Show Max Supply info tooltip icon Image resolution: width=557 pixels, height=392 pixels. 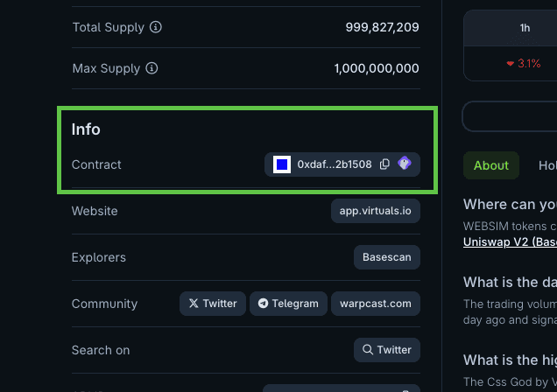coord(152,68)
